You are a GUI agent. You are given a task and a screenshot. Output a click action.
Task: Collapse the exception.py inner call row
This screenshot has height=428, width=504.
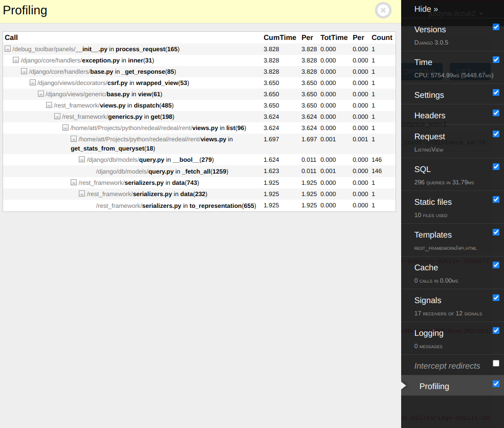pos(16,60)
